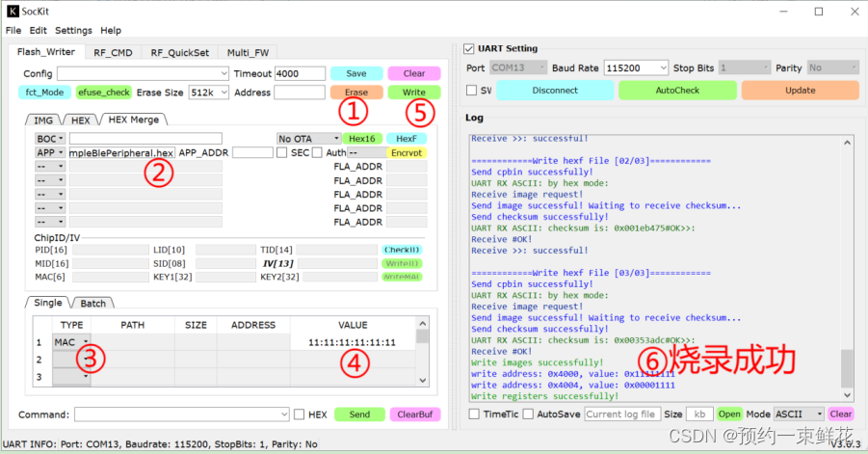The height and width of the screenshot is (454, 868).
Task: Click the Disconnect button
Action: 555,91
